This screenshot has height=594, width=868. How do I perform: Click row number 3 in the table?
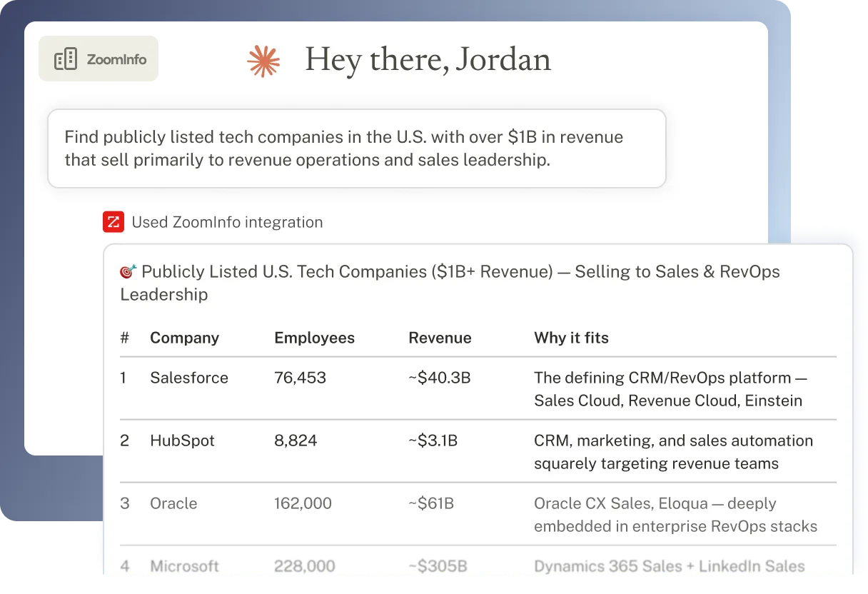tap(124, 503)
